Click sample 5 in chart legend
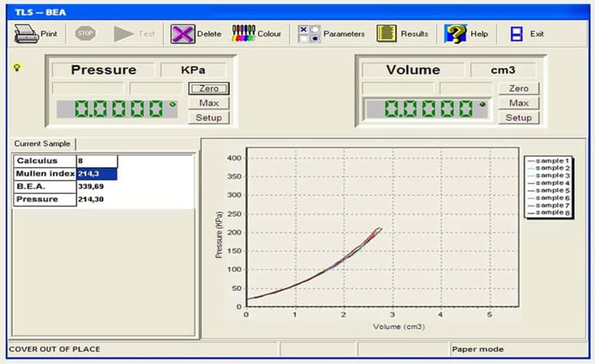 (x=549, y=191)
